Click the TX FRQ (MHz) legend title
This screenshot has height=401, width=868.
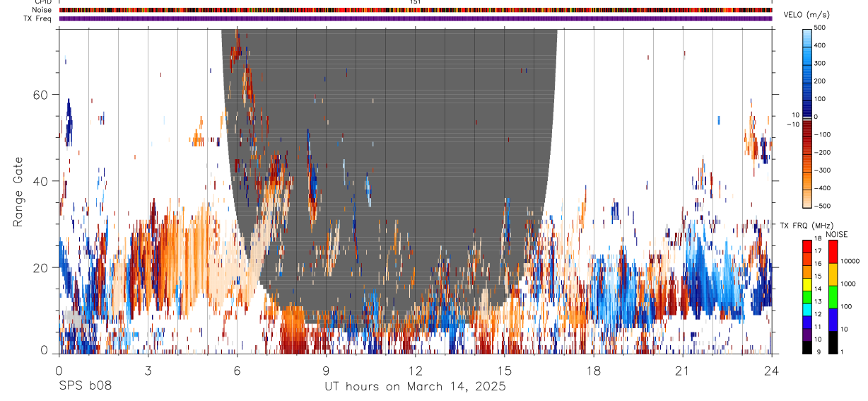click(x=807, y=226)
